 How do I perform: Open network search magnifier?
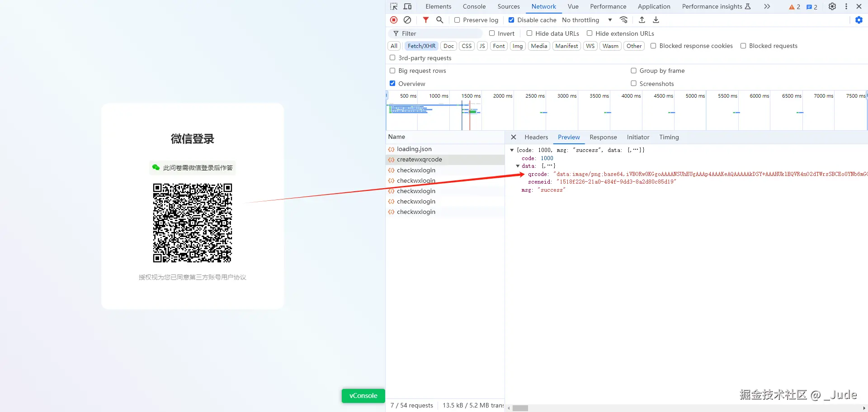click(x=439, y=20)
